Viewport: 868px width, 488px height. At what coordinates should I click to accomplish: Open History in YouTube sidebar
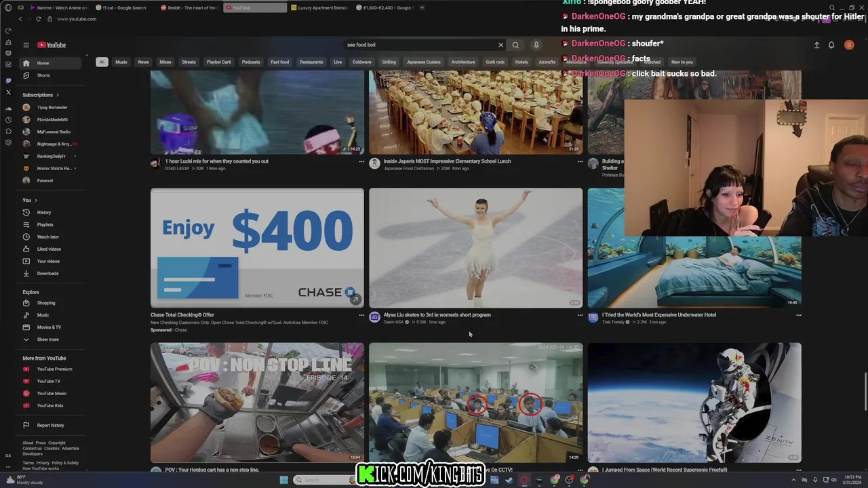[x=51, y=212]
